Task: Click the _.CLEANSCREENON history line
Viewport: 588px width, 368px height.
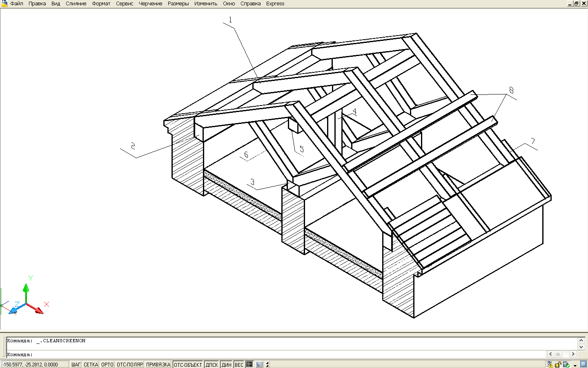Action: point(46,341)
